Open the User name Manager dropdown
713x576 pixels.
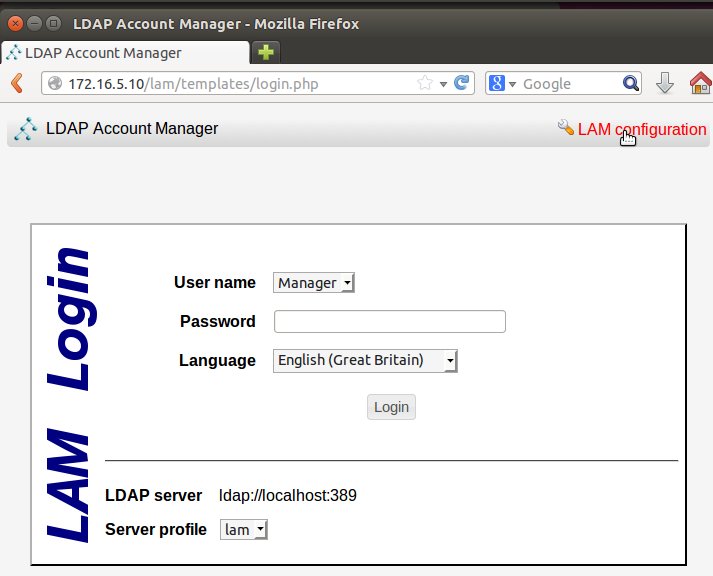pyautogui.click(x=313, y=283)
